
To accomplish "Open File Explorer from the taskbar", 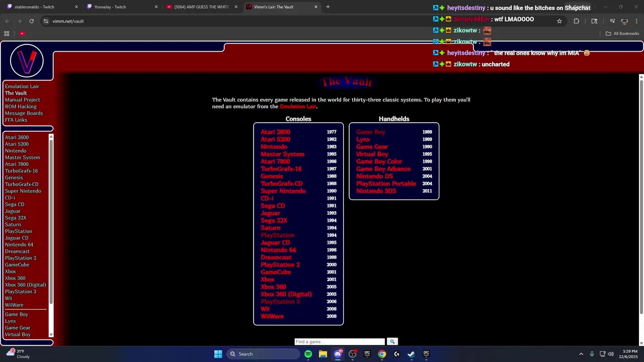I will click(x=323, y=354).
